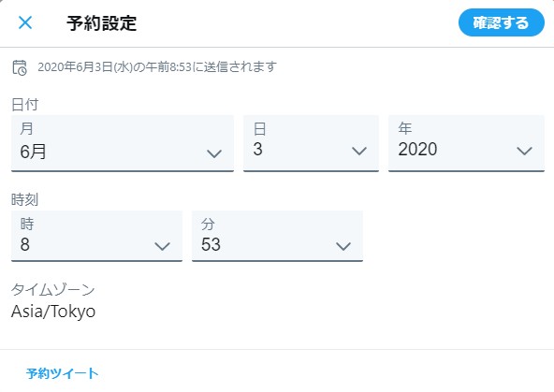The image size is (554, 392).
Task: Click the Asia/Tokyo timezone text
Action: [x=53, y=312]
